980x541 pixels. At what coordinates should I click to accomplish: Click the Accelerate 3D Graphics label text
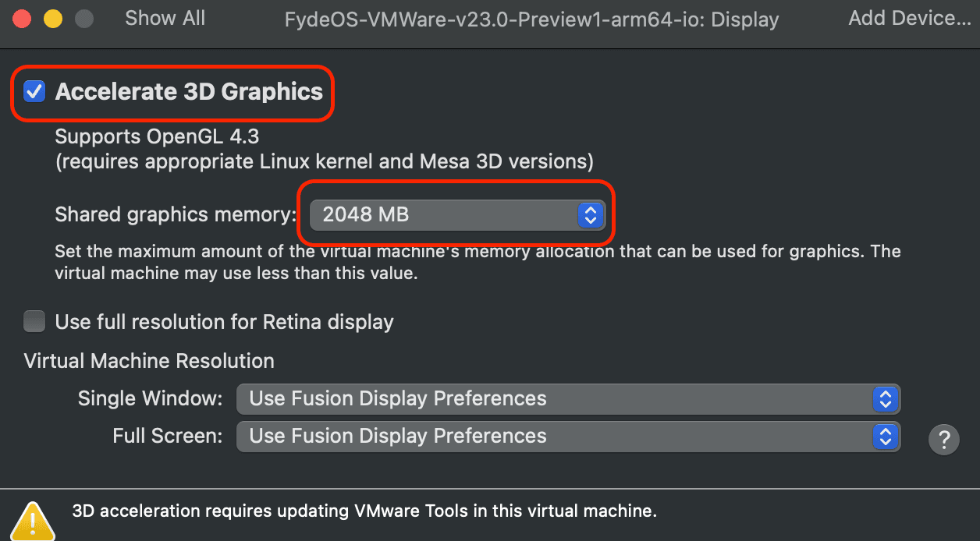coord(189,92)
